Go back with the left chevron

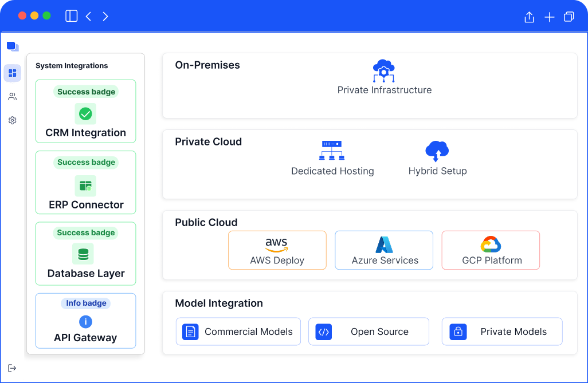click(x=88, y=16)
